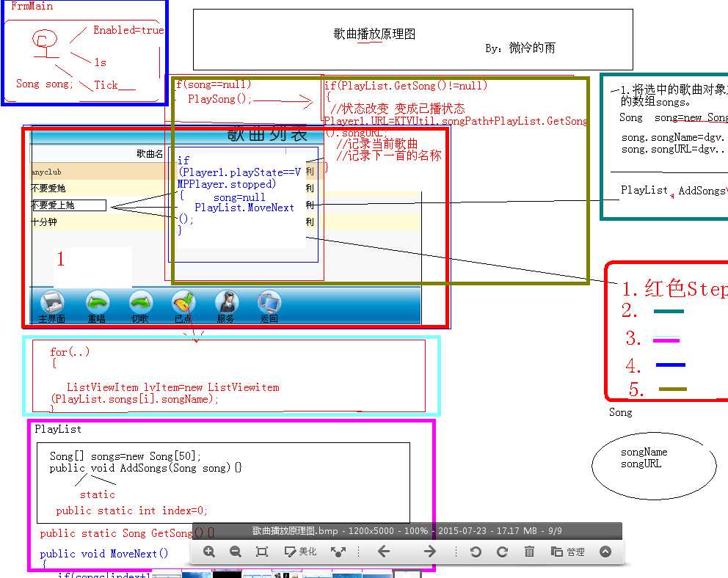Screen dimensions: 728x578
Task: Click the 服务 service icon in the diagram
Action: coord(226,306)
